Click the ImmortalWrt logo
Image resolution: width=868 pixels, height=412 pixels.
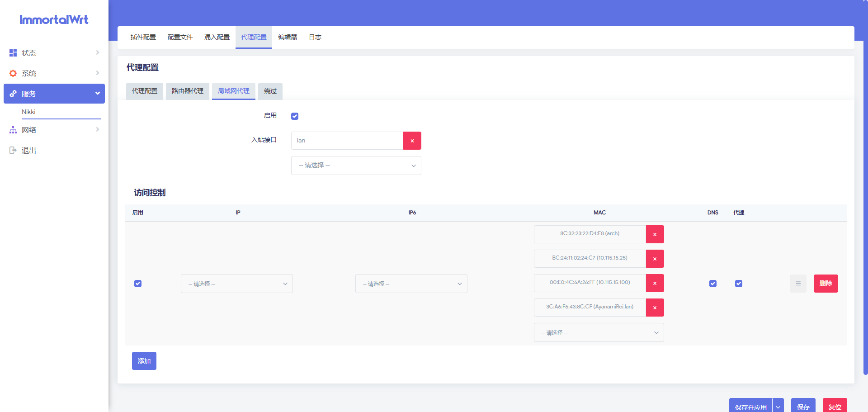(54, 19)
